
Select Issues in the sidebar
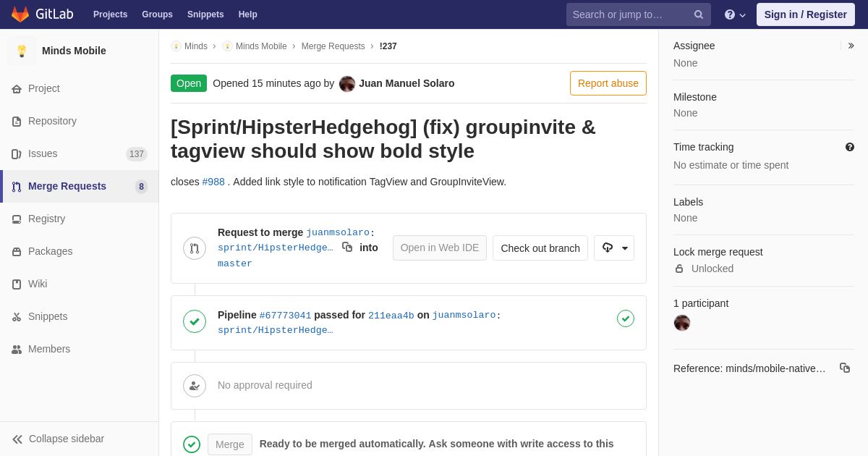coord(80,154)
